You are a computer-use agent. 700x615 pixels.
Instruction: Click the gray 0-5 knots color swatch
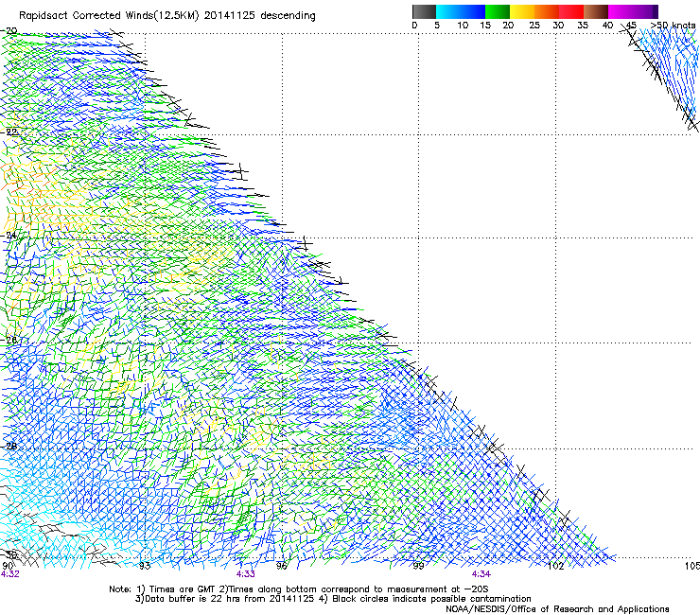424,11
